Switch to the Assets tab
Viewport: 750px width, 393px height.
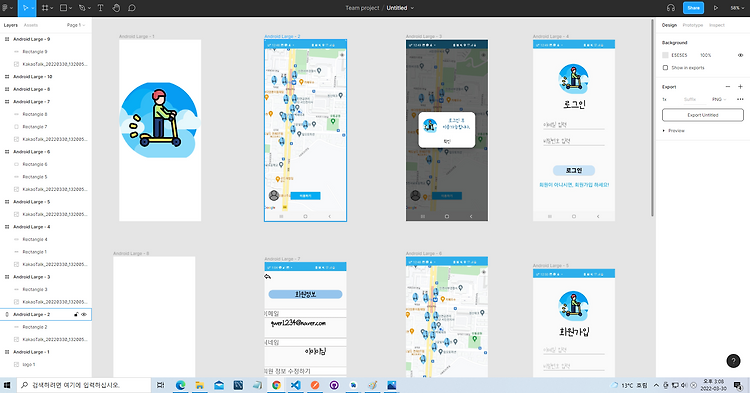pyautogui.click(x=31, y=25)
